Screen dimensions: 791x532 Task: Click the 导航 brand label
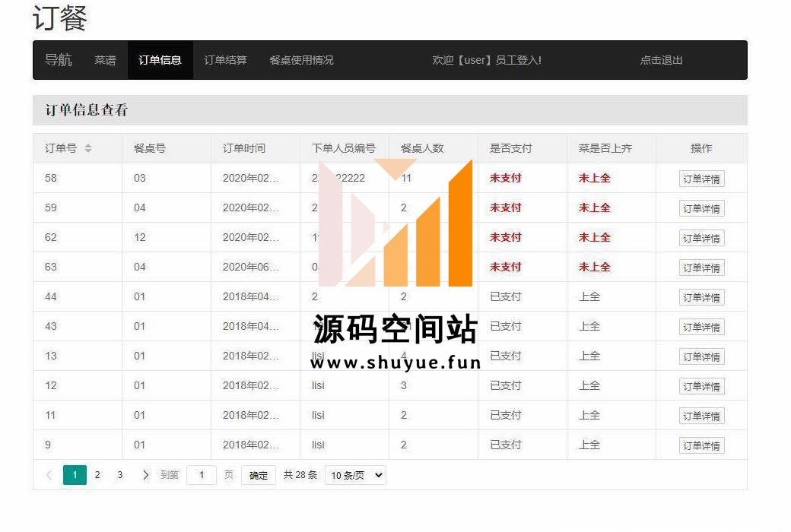point(59,60)
